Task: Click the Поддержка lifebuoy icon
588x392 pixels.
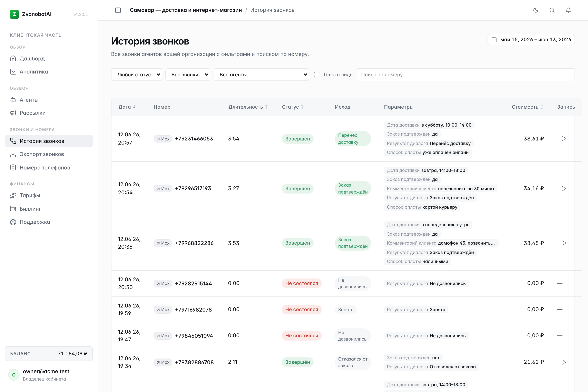Action: [x=13, y=222]
